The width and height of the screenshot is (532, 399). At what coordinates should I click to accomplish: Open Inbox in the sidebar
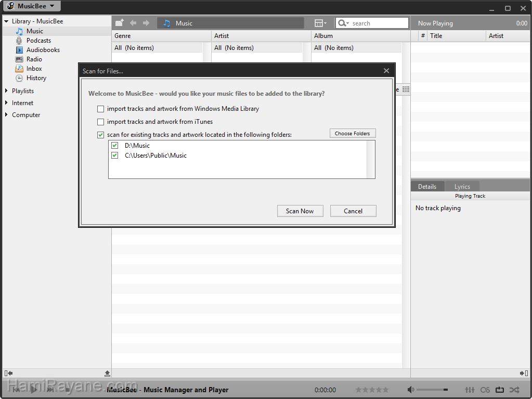coord(34,69)
